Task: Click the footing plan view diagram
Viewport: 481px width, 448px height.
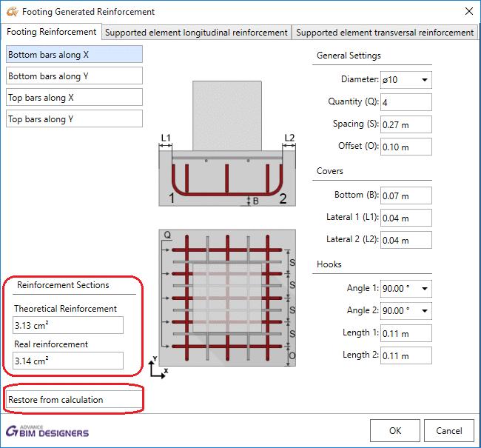Action: (x=227, y=298)
